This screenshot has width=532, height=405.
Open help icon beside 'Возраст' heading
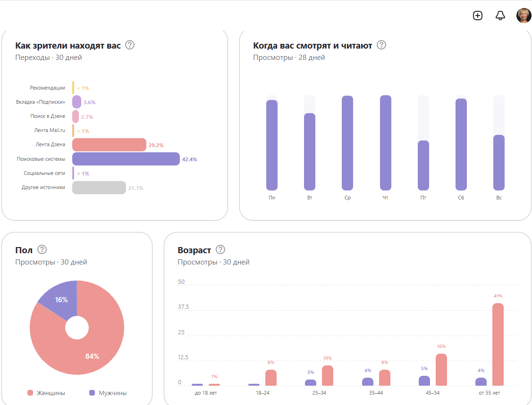[x=220, y=249]
